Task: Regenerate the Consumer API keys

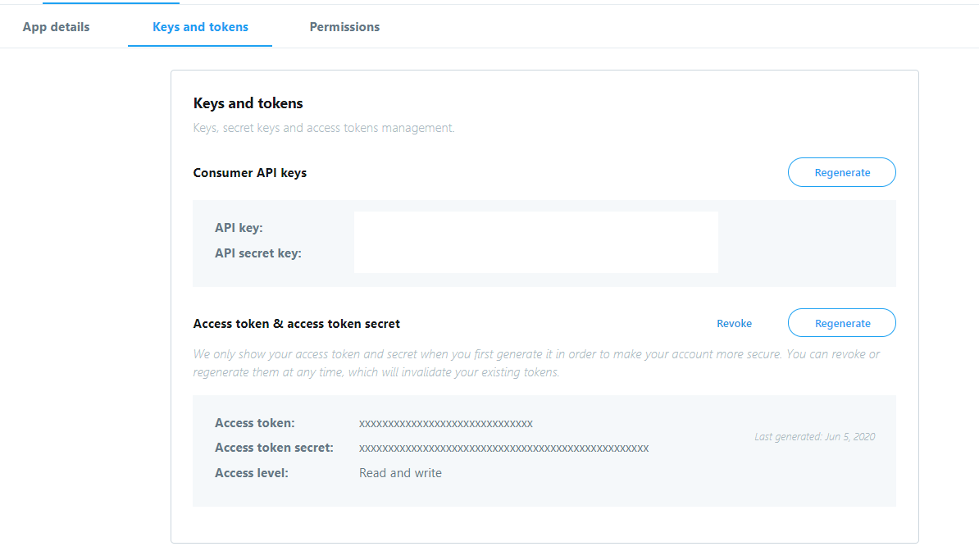Action: [x=841, y=172]
